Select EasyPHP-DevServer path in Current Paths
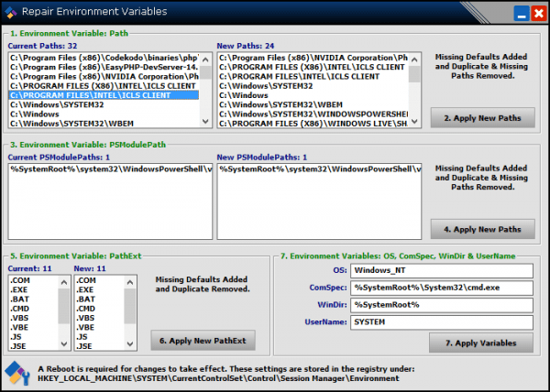Image resolution: width=550 pixels, height=392 pixels. point(104,67)
